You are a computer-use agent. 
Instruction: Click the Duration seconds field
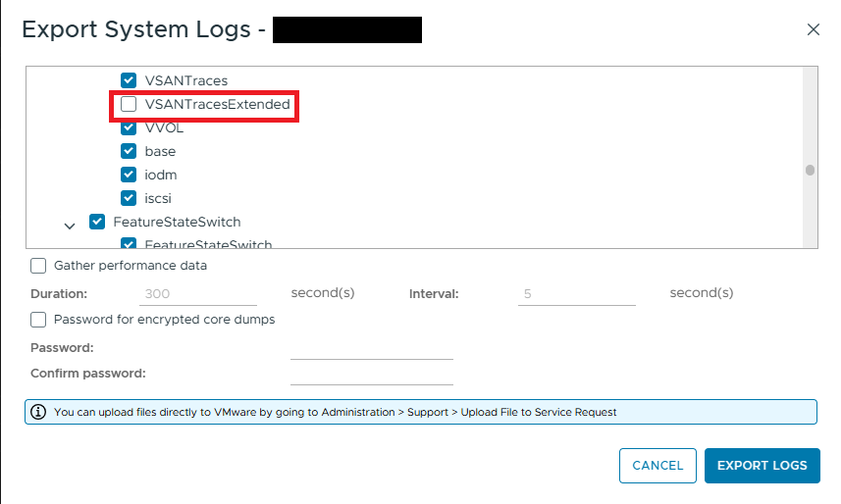coord(198,294)
